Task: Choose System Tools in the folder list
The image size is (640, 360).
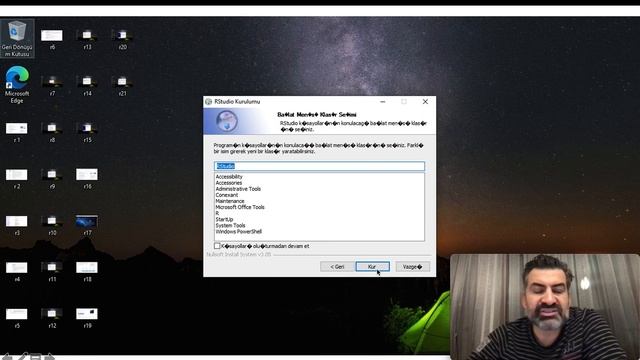Action: (x=230, y=225)
